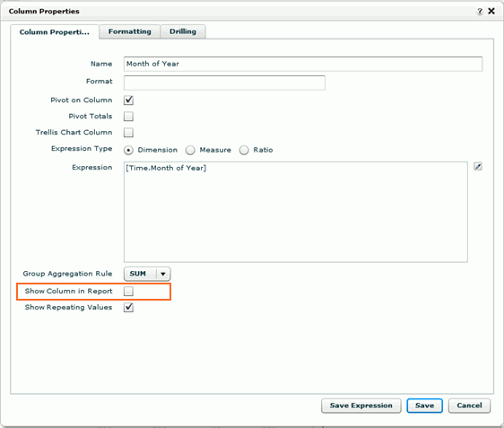504x428 pixels.
Task: Click the Save Expression button
Action: click(x=361, y=406)
